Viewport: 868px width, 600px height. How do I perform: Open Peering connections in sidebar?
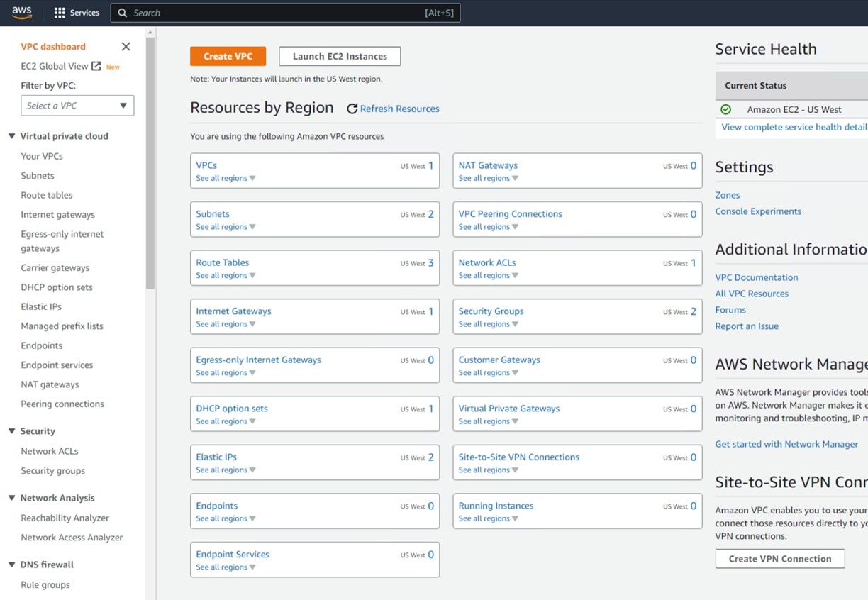point(62,404)
